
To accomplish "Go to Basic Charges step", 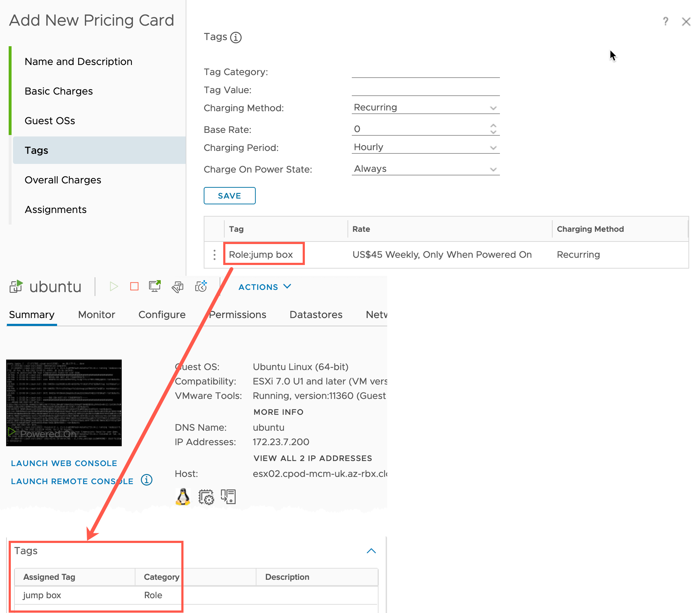I will pos(59,91).
